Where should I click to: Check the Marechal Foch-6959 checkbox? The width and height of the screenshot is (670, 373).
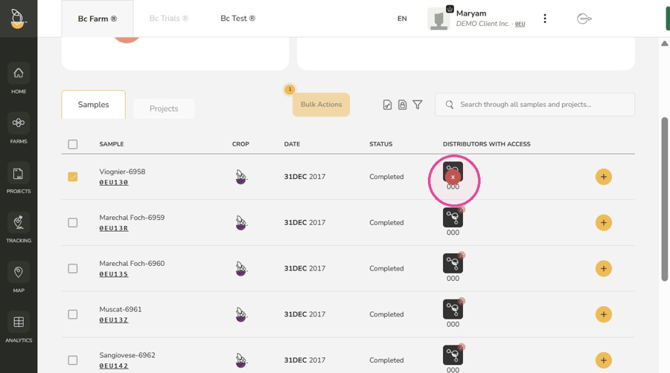[73, 223]
